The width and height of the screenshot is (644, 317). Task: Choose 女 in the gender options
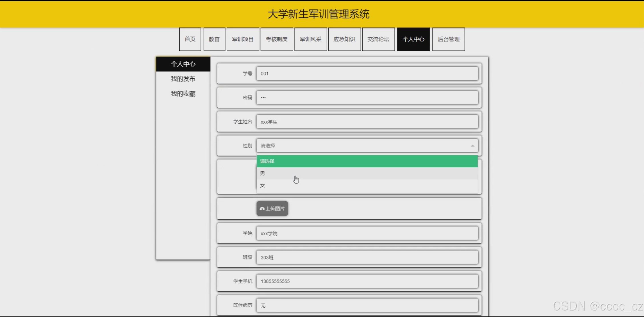pyautogui.click(x=263, y=186)
